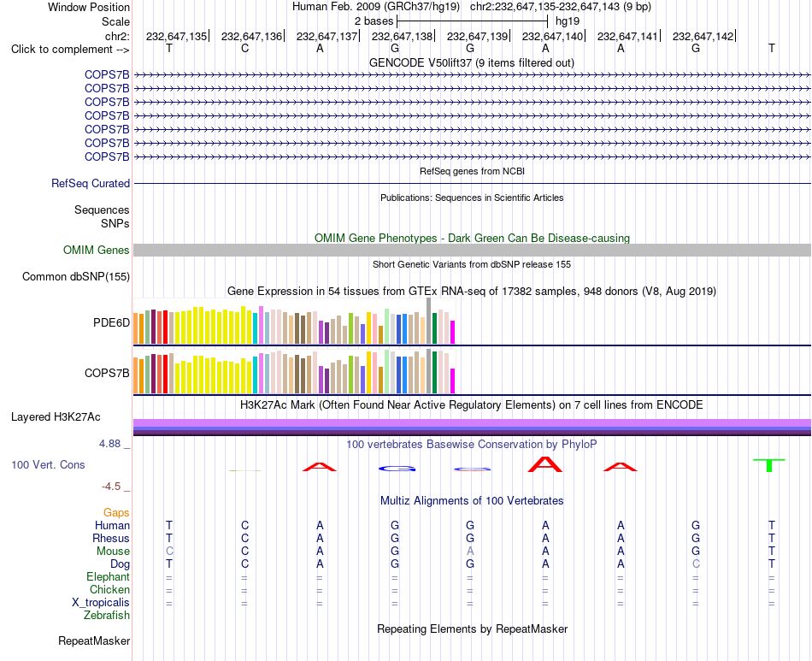This screenshot has height=661, width=812.
Task: Click the tallest red A in PhyloP track
Action: click(x=544, y=464)
